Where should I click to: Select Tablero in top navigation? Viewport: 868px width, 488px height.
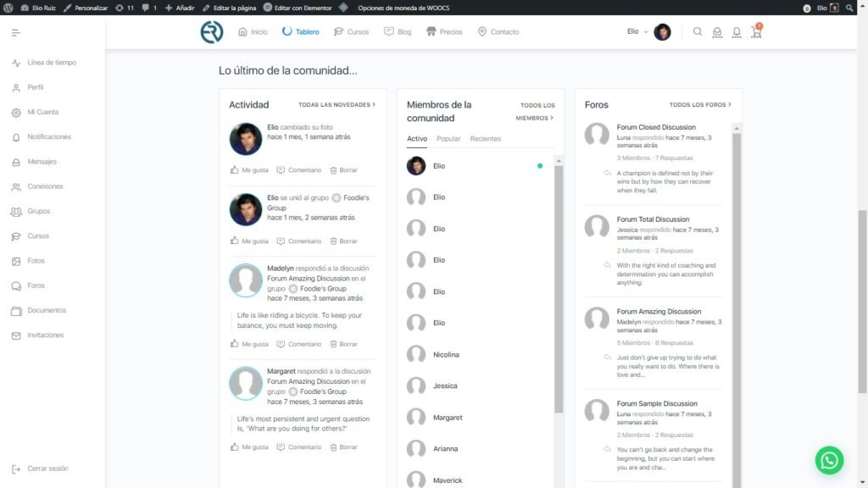[301, 31]
